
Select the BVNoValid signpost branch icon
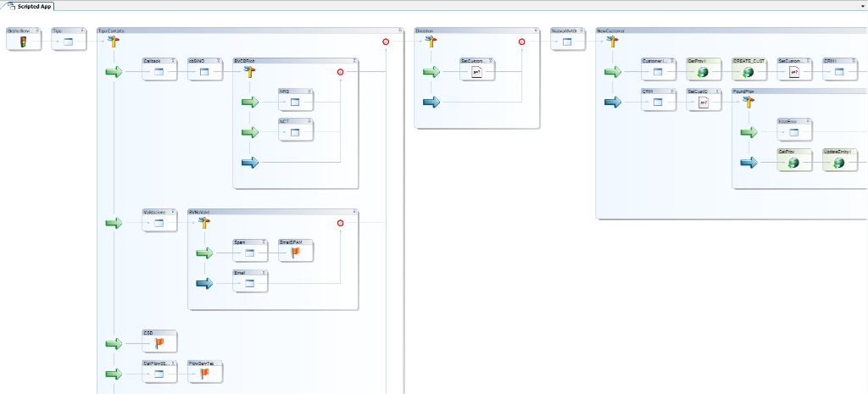(x=204, y=223)
